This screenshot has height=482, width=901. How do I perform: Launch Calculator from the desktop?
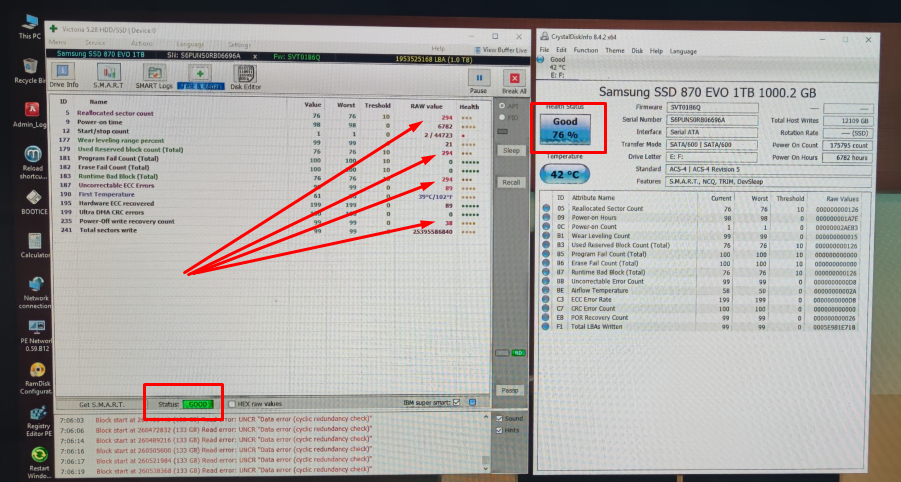(x=34, y=245)
